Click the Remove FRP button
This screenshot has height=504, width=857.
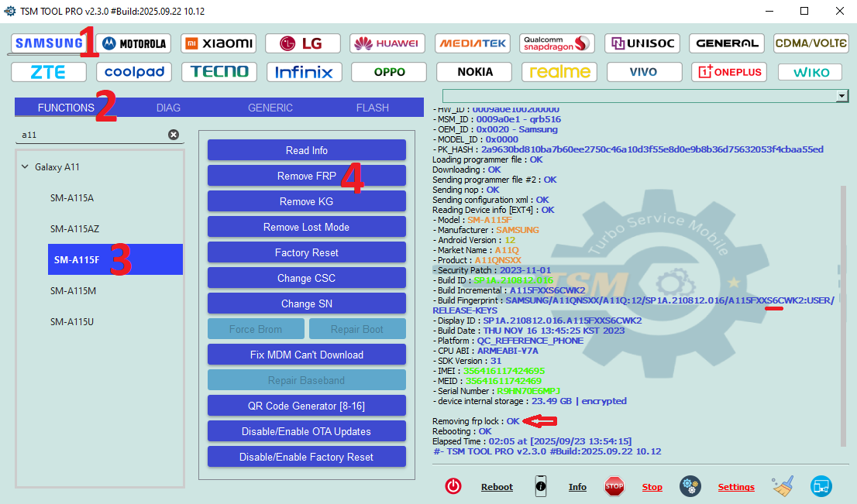click(306, 176)
